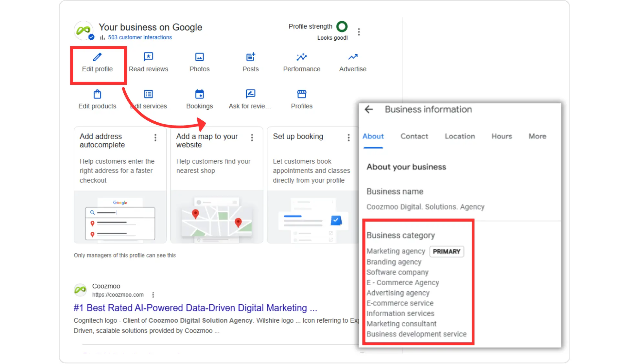Click Advertising agency category
The width and height of the screenshot is (636, 364).
[398, 293]
